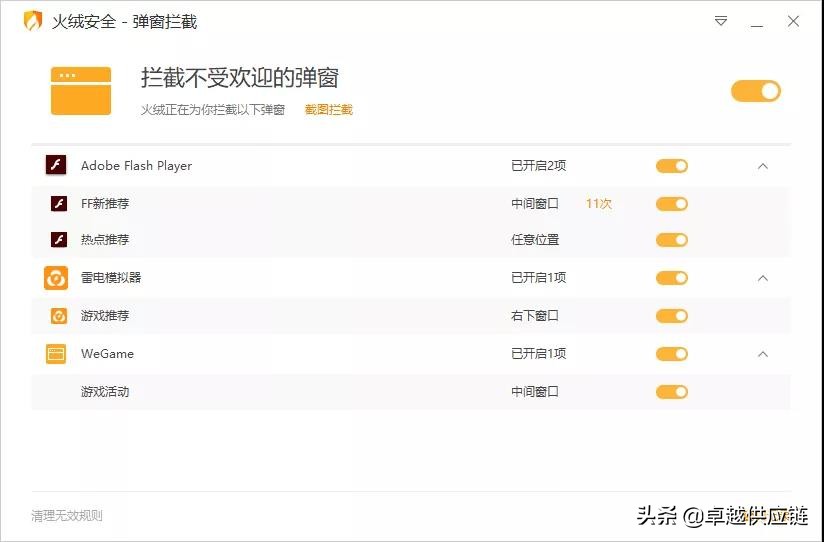Collapse the Adobe Flash Player group
This screenshot has height=542, width=824.
click(763, 166)
